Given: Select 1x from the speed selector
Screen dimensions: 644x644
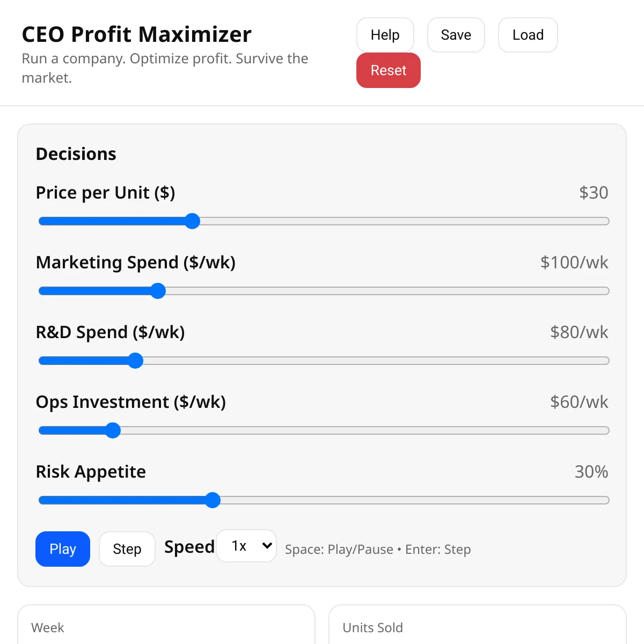Looking at the screenshot, I should (x=246, y=545).
